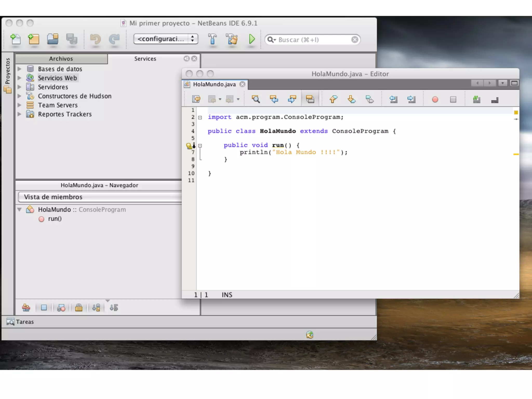This screenshot has width=532, height=399.
Task: Open the Tareas panel button
Action: coord(20,322)
